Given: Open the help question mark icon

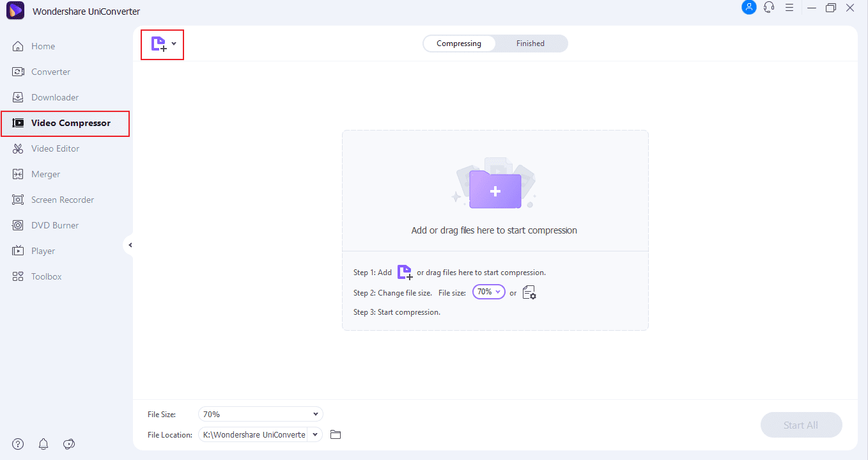Looking at the screenshot, I should coord(18,444).
